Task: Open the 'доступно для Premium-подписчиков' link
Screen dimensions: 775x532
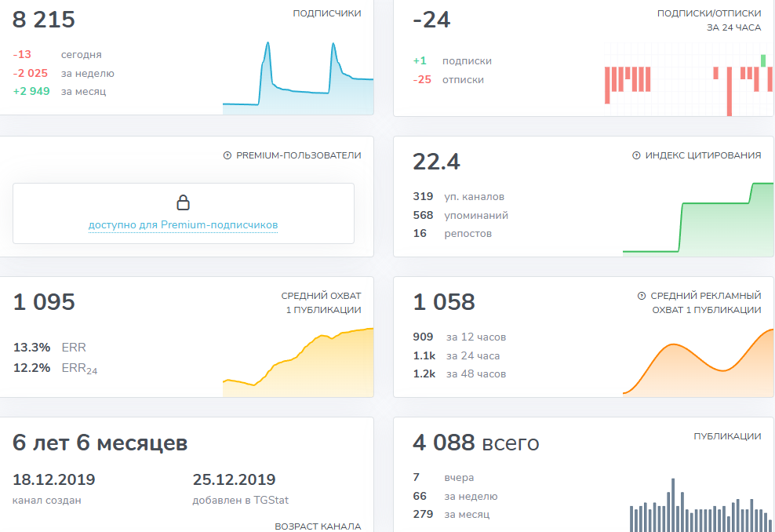Action: 183,224
